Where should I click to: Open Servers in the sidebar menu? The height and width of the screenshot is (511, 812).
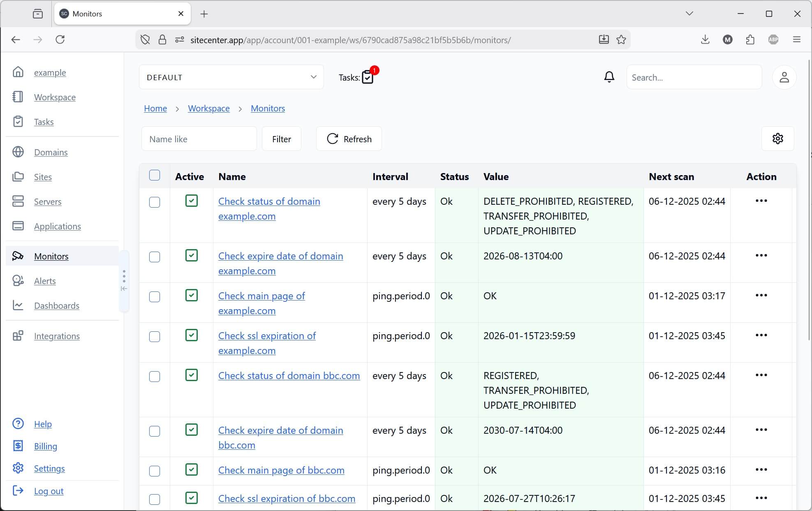[48, 201]
